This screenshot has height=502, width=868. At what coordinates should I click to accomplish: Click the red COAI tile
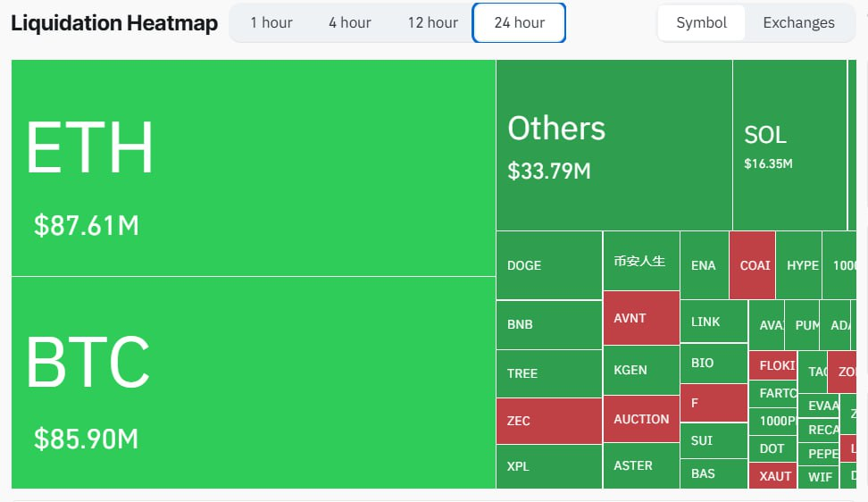coord(752,265)
